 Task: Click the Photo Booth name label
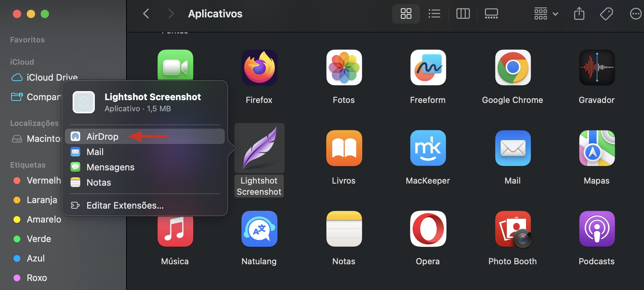pos(512,261)
